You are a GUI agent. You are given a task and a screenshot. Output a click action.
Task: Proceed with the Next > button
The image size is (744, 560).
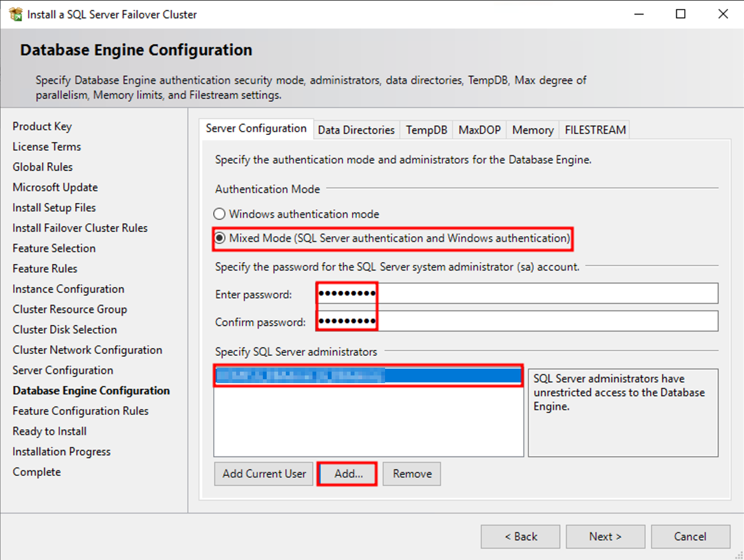(x=605, y=536)
